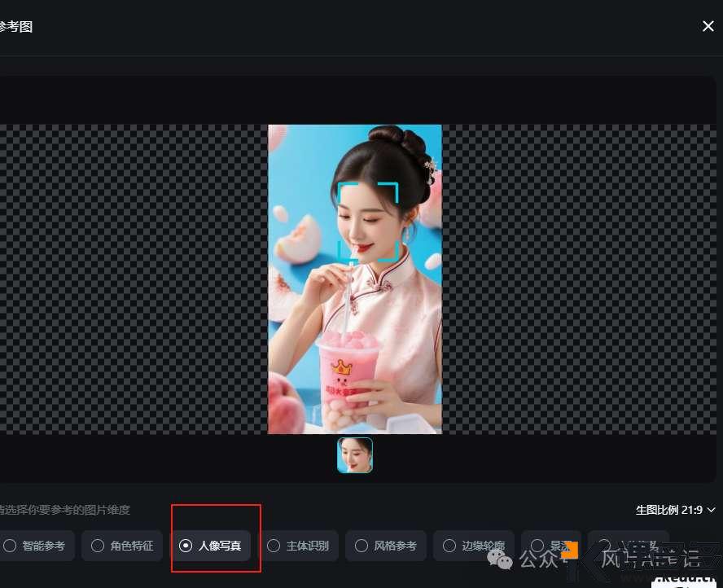Click the right transparent checkerboard canvas area
Image resolution: width=723 pixels, height=588 pixels.
click(x=578, y=279)
